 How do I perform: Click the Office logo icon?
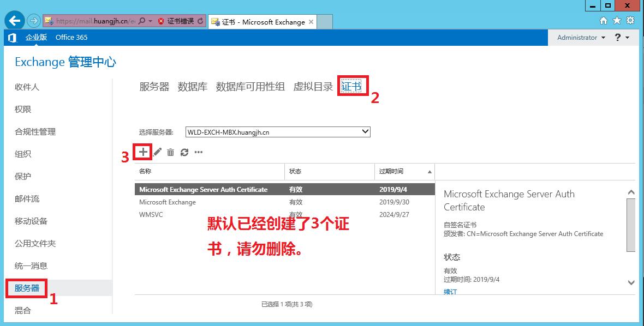(x=13, y=38)
